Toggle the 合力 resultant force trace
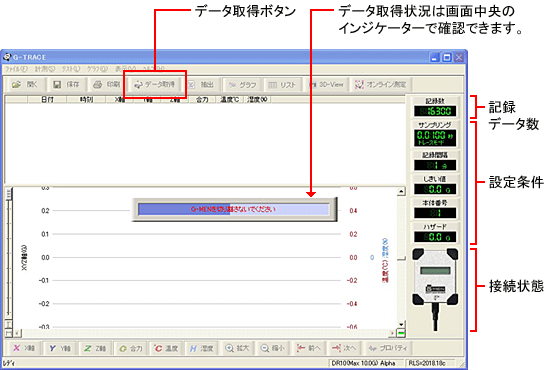 tap(130, 348)
